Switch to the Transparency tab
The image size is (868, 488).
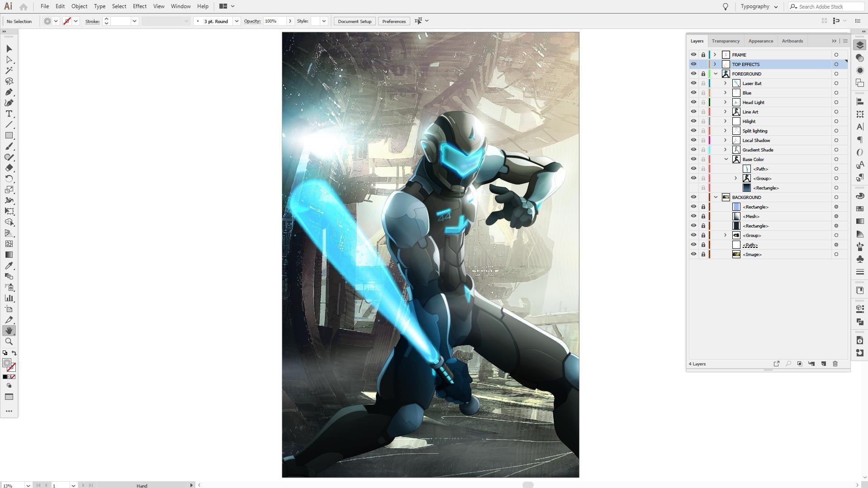click(726, 41)
